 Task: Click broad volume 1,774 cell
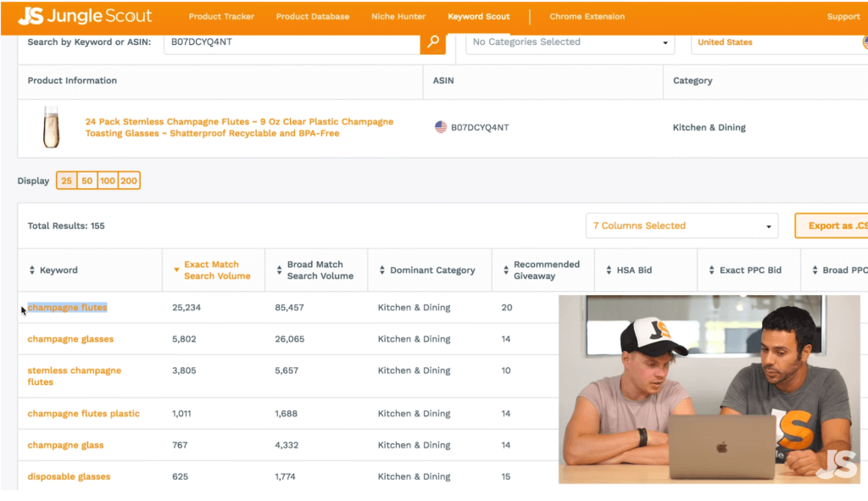pyautogui.click(x=285, y=476)
